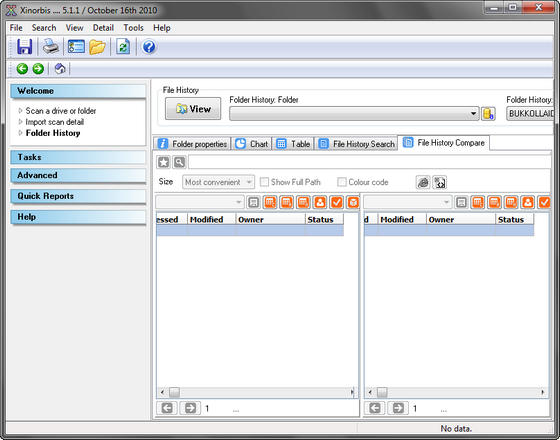Expand the Tasks sidebar section
The width and height of the screenshot is (560, 440).
point(78,157)
